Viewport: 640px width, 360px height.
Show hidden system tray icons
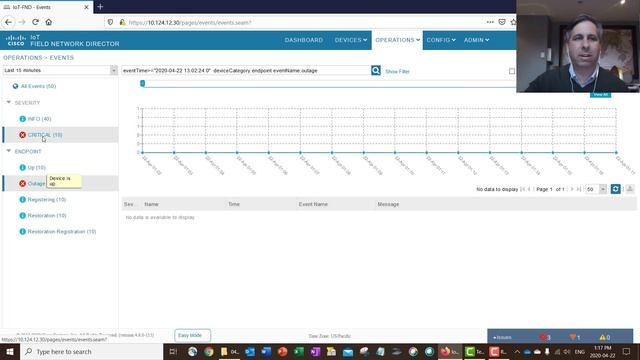pyautogui.click(x=517, y=351)
